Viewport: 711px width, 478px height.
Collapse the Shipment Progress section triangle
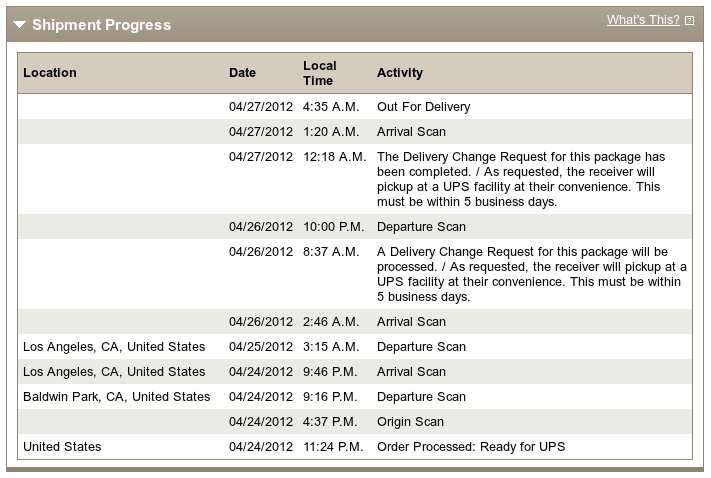19,24
